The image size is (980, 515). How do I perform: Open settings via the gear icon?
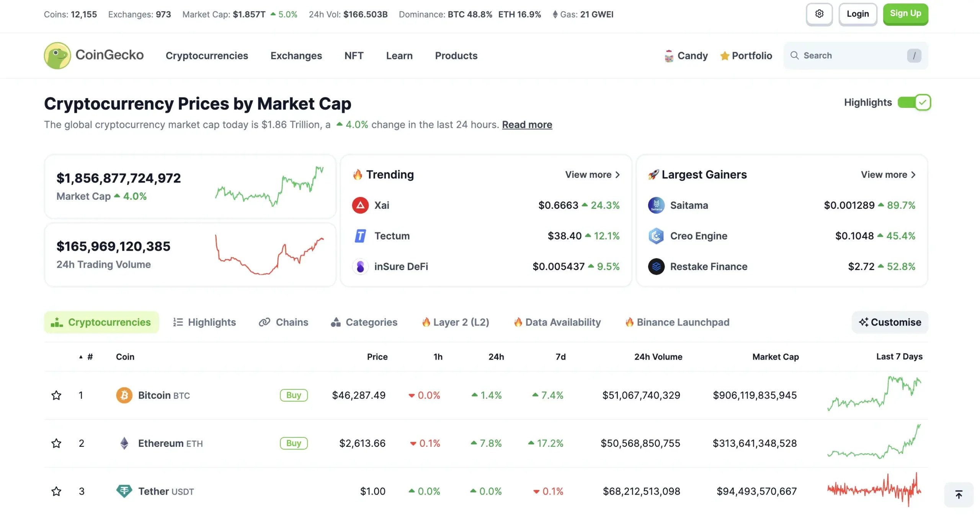coord(819,14)
